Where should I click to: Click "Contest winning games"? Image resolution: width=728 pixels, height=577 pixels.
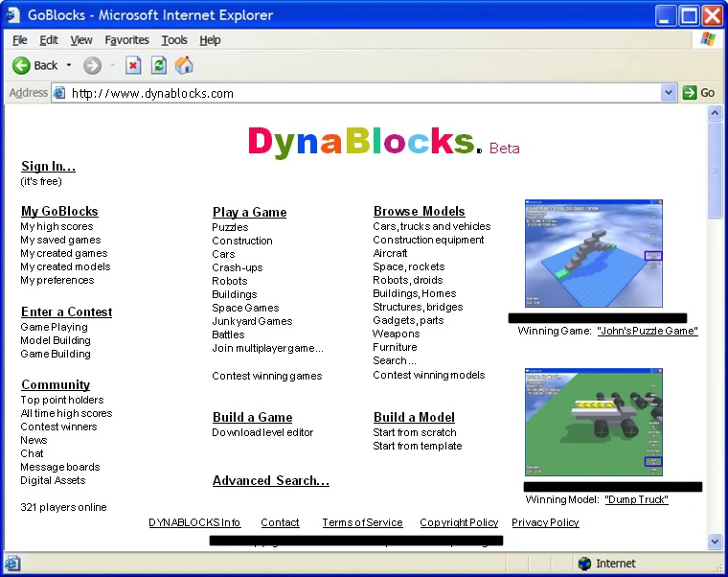(x=267, y=376)
